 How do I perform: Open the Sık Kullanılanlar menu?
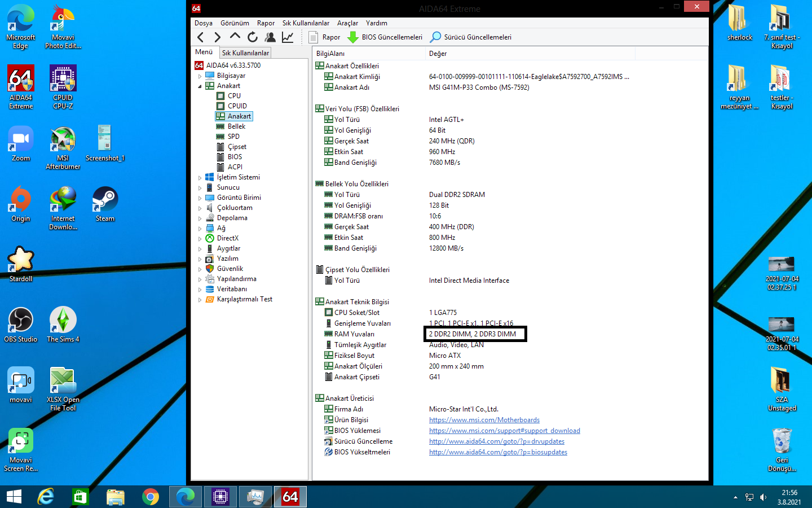pyautogui.click(x=306, y=23)
